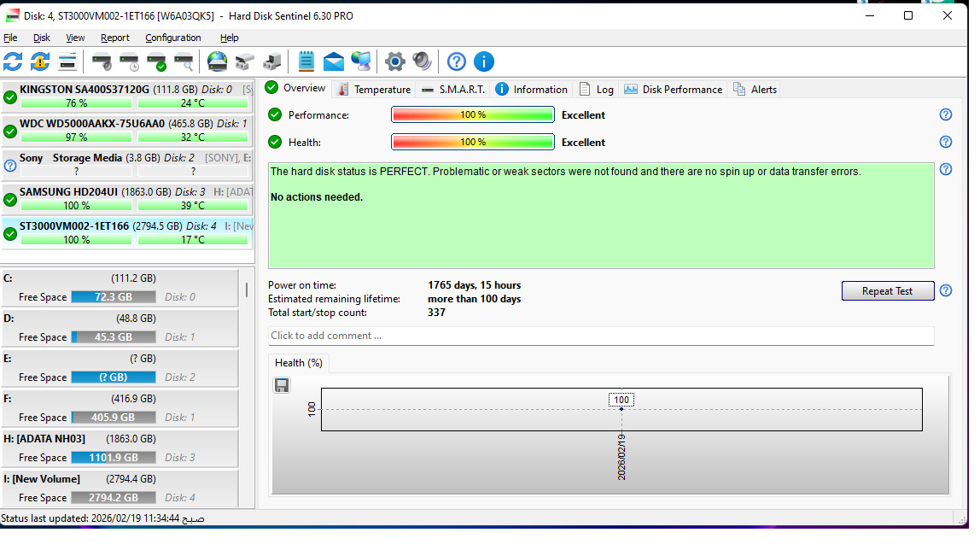Click the total start/stop count value 337

click(x=436, y=313)
